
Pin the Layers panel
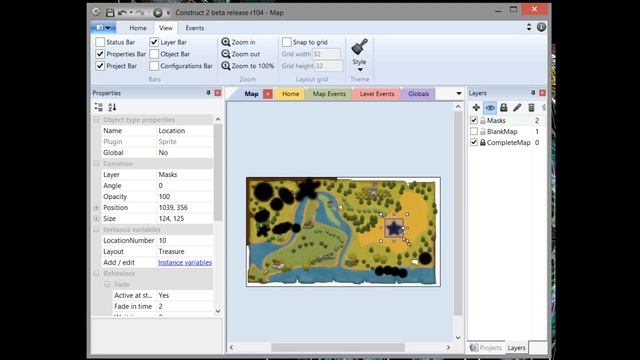[533, 93]
